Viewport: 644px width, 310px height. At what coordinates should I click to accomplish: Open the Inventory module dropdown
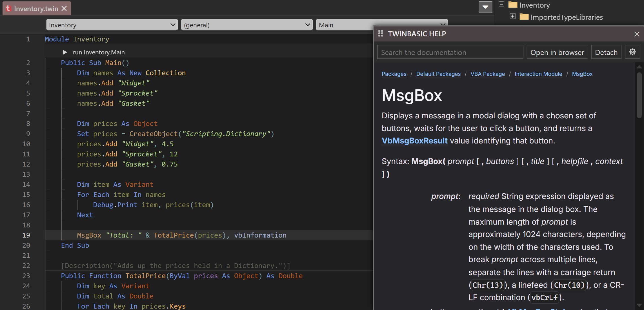pos(112,25)
